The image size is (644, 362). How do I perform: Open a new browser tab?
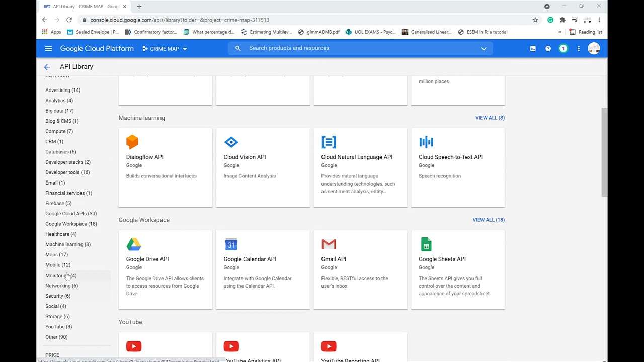(139, 7)
